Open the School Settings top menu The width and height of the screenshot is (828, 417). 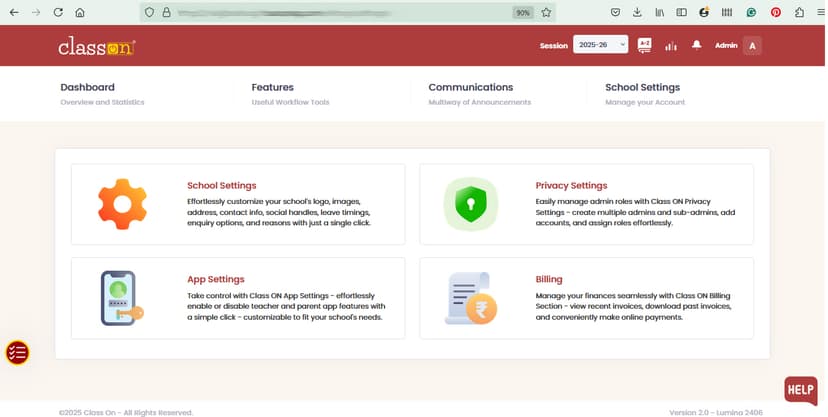(x=643, y=87)
